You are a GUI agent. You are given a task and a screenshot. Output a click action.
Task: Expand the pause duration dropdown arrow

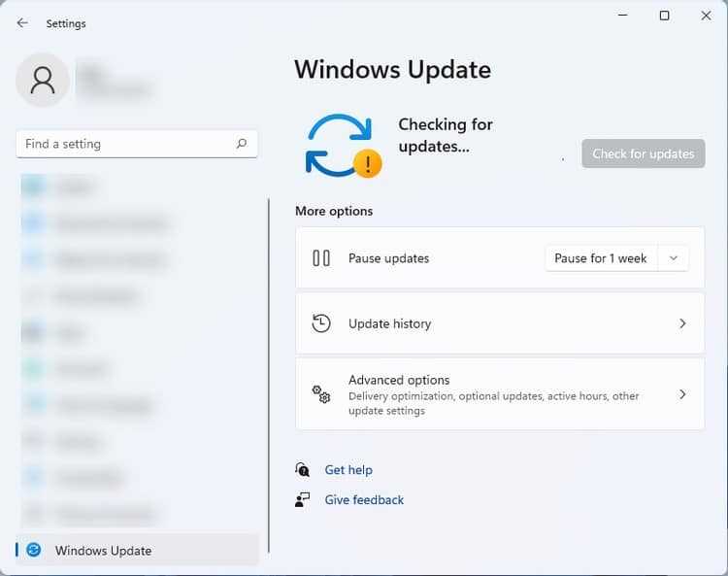(x=674, y=258)
